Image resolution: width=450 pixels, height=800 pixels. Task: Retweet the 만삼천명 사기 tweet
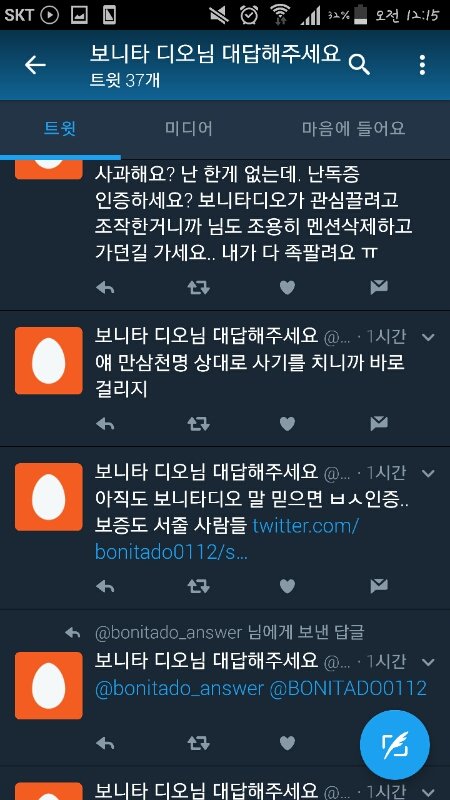(198, 423)
